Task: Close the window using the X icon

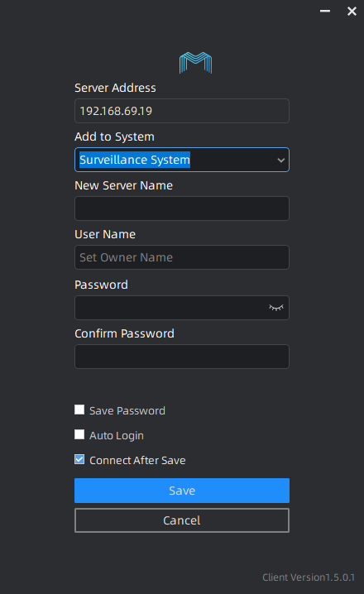Action: pyautogui.click(x=352, y=12)
